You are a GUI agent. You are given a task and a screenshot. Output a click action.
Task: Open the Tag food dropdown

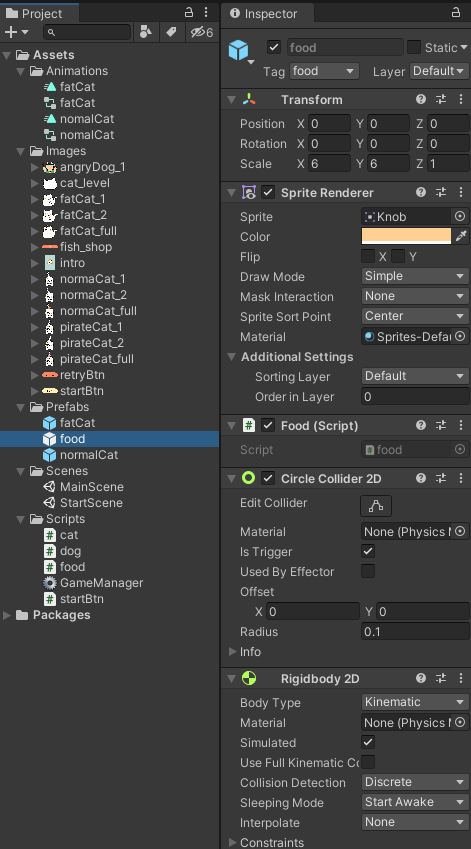324,71
